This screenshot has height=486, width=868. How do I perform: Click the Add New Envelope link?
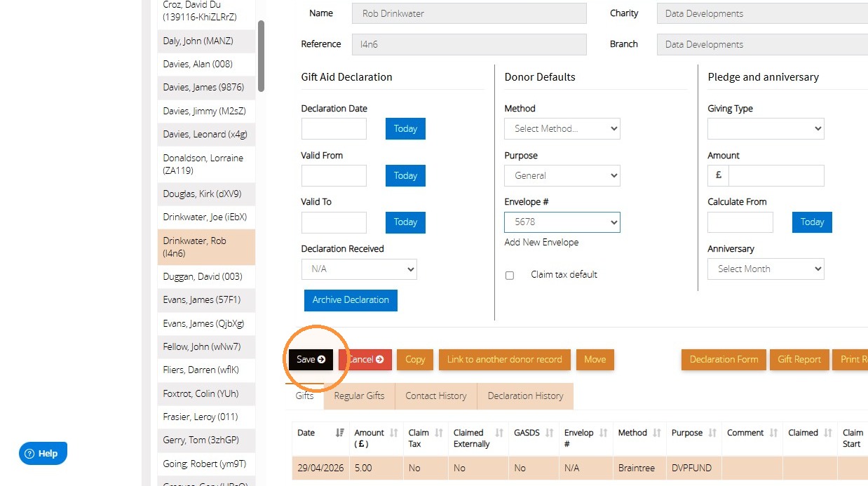(x=541, y=242)
